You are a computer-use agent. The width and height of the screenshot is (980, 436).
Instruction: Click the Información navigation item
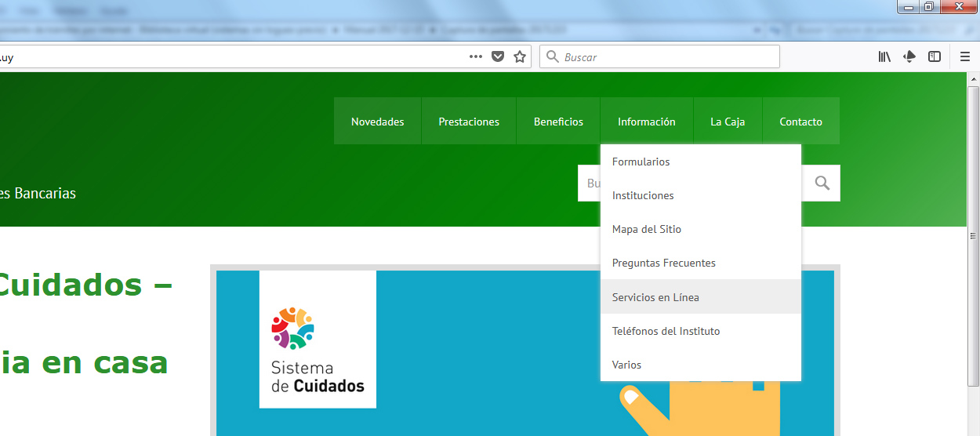click(x=646, y=122)
